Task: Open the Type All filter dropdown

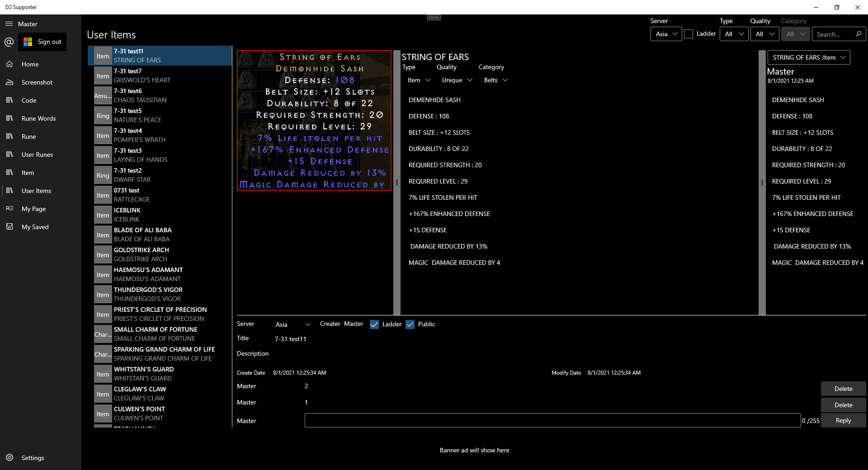Action: (734, 34)
